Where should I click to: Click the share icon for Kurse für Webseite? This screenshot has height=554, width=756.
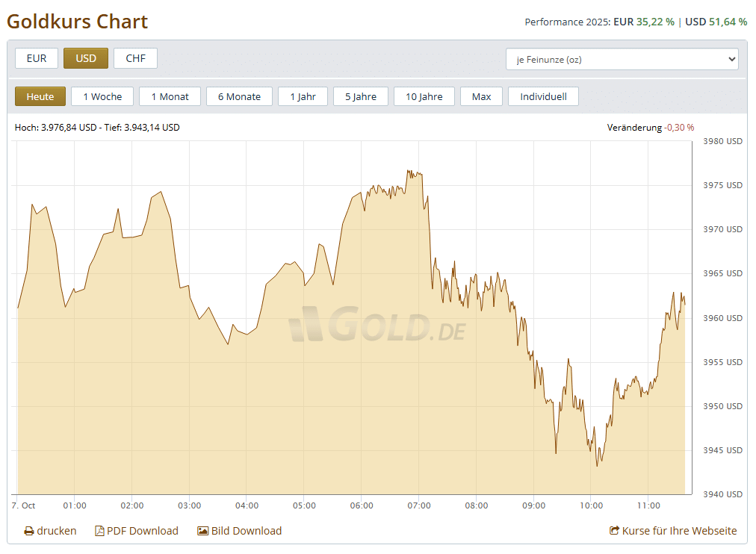click(615, 532)
